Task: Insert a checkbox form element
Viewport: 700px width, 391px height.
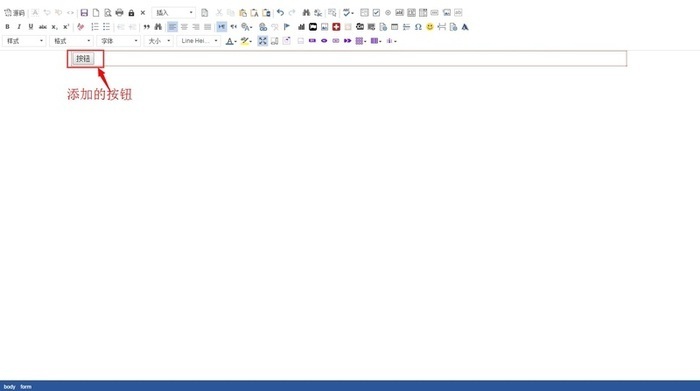Action: (376, 12)
